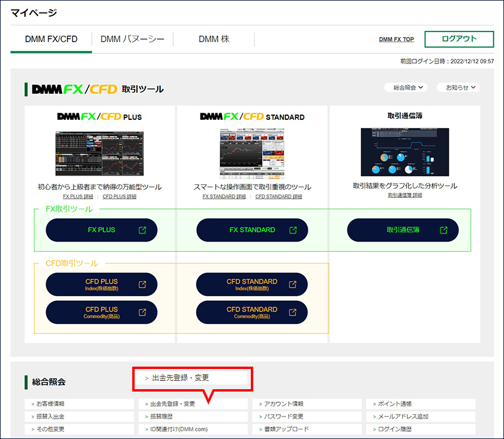504x439 pixels.
Task: Open お客様情報 menu item
Action: [79, 404]
